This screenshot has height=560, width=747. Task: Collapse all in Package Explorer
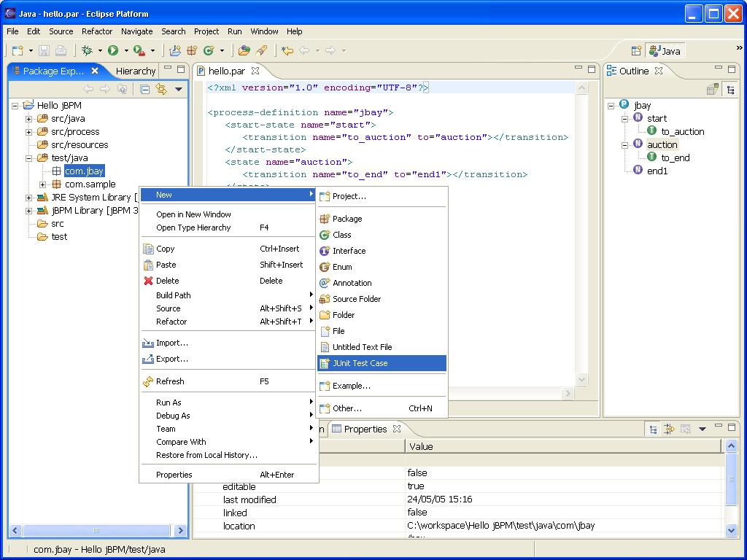pyautogui.click(x=145, y=89)
